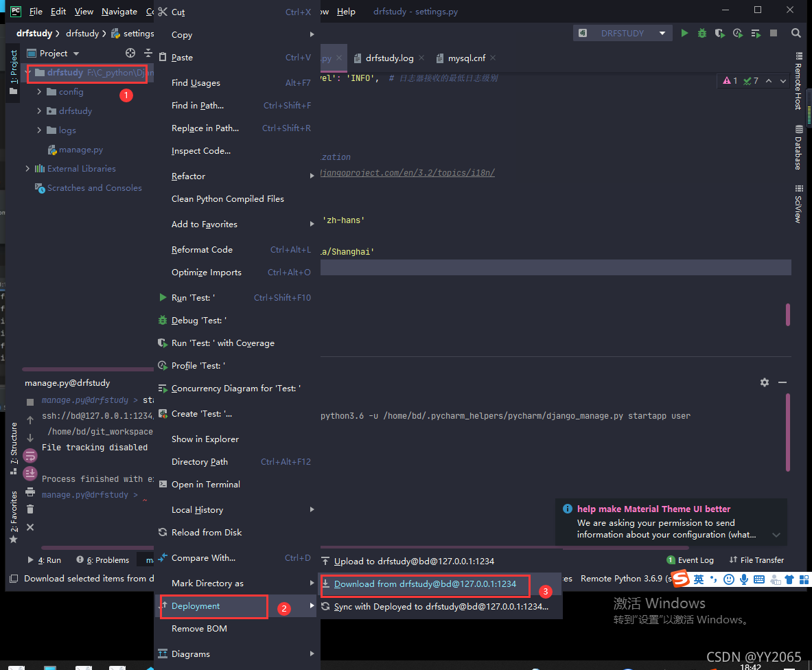Choose Download from drfstudy@bd@127.0.0.1:1234
This screenshot has width=812, height=670.
(441, 584)
